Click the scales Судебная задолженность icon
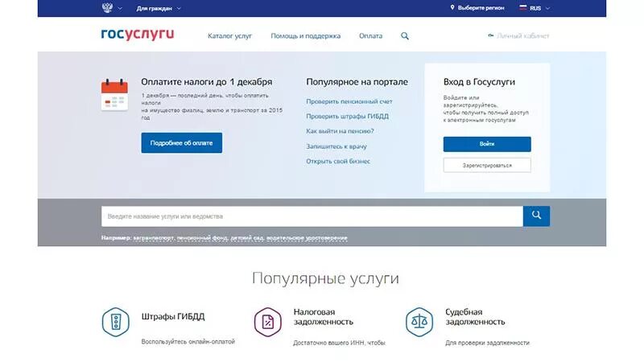This screenshot has height=362, width=644. tap(419, 323)
